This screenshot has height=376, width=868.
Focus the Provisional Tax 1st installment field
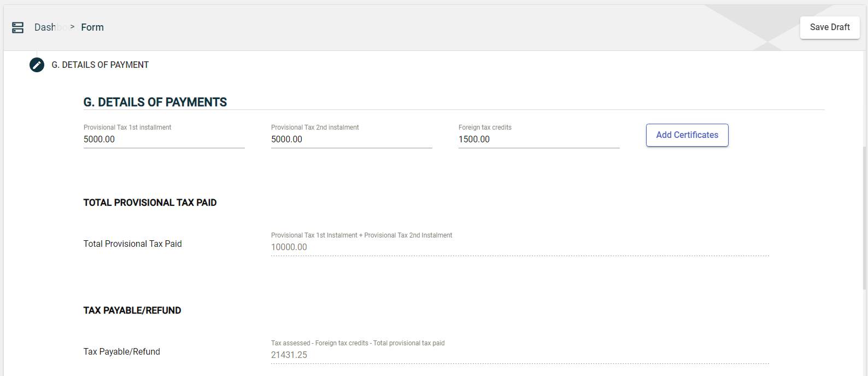[163, 140]
